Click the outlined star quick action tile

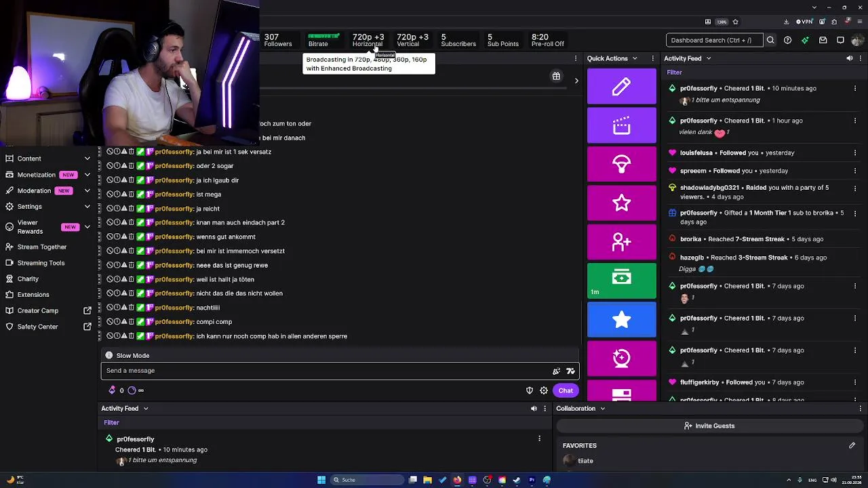pyautogui.click(x=622, y=203)
